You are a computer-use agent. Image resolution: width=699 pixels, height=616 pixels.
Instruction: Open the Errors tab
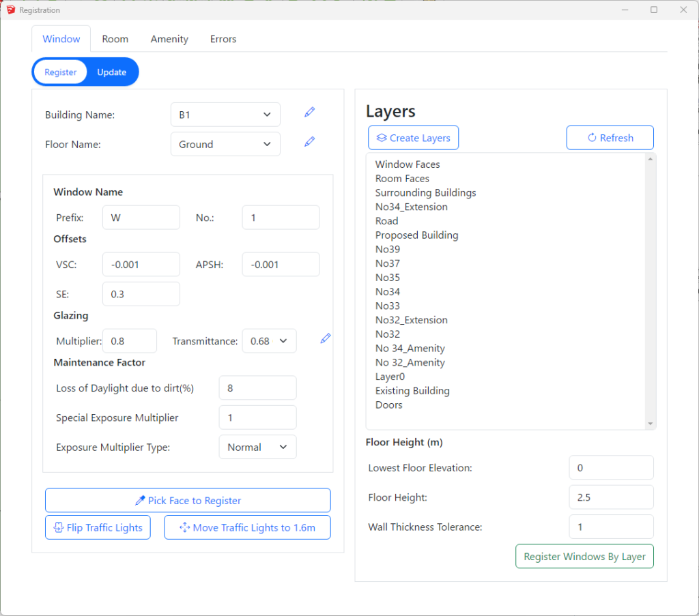coord(223,39)
